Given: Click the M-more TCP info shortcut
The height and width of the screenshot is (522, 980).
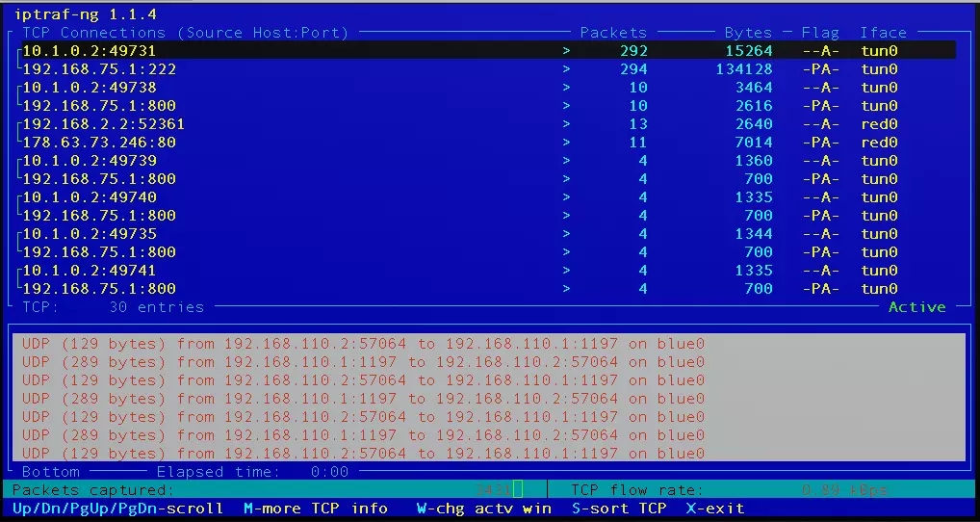Looking at the screenshot, I should pyautogui.click(x=316, y=509).
